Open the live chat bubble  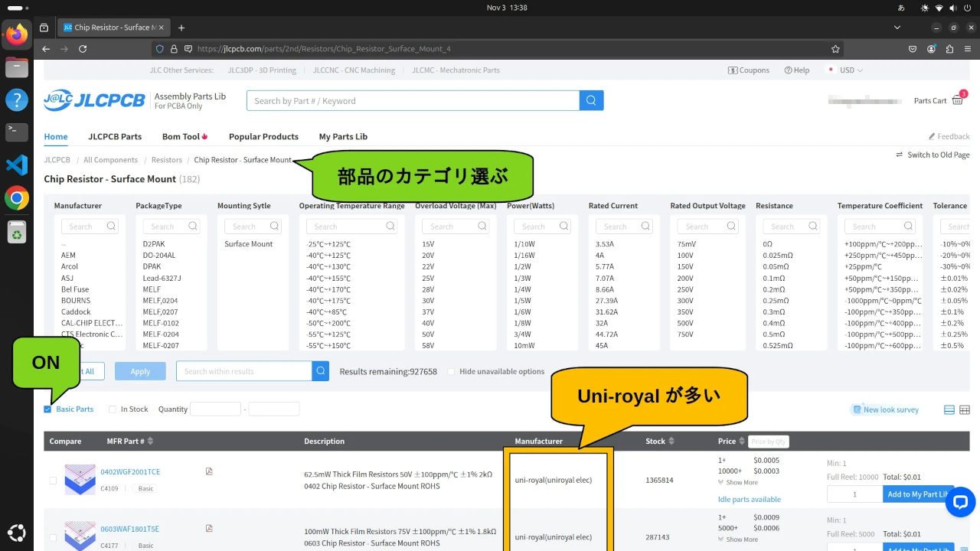tap(960, 502)
